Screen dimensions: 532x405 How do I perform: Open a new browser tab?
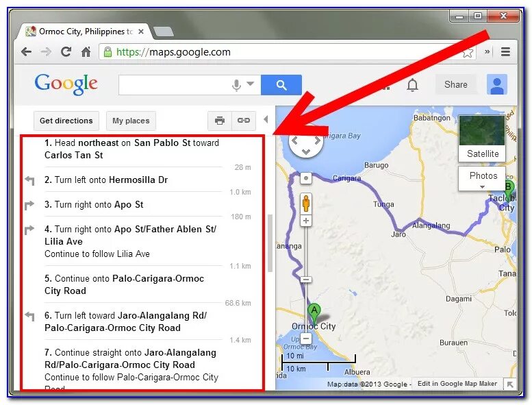click(164, 32)
